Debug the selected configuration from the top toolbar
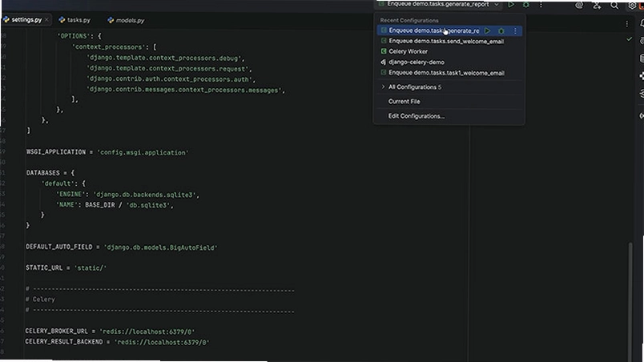644x362 pixels. [525, 5]
